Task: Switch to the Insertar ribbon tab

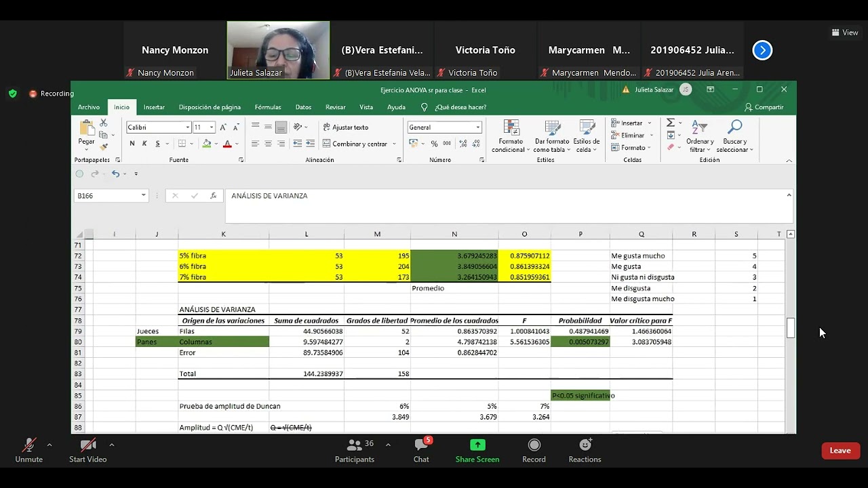Action: point(154,107)
